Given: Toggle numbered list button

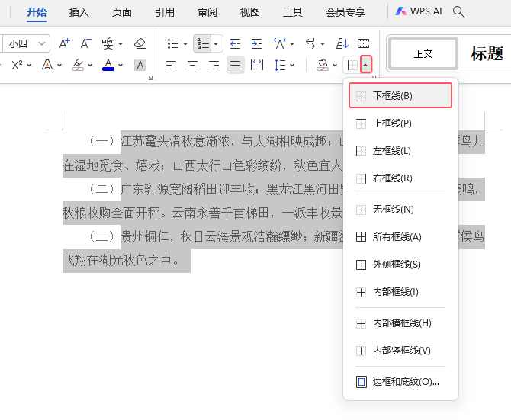Looking at the screenshot, I should [x=204, y=43].
